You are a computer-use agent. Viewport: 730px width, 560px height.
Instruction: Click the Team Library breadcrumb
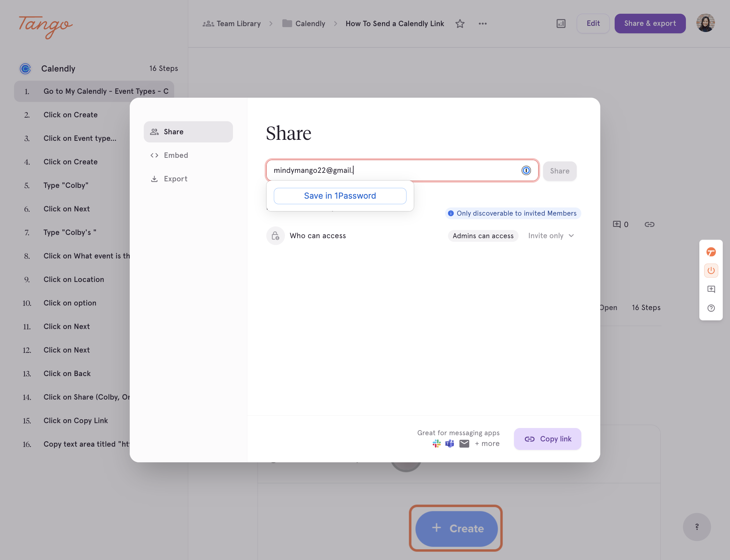click(232, 24)
